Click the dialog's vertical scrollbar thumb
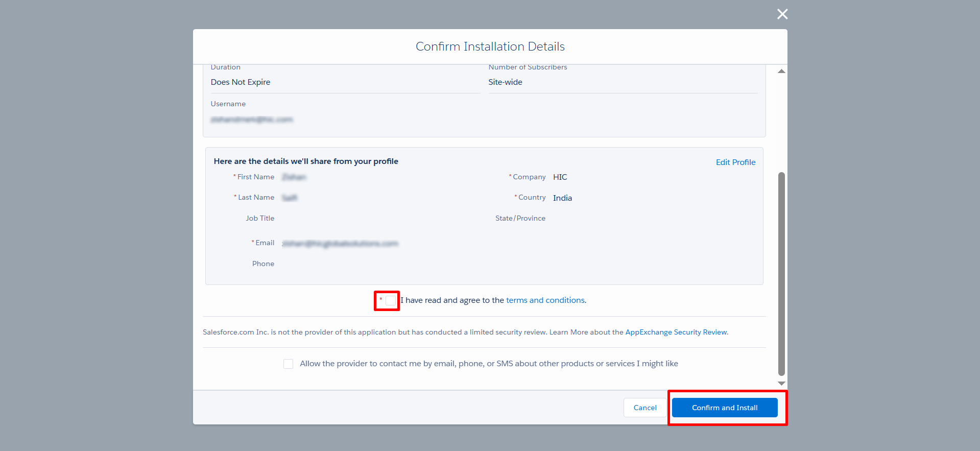980x451 pixels. (781, 274)
